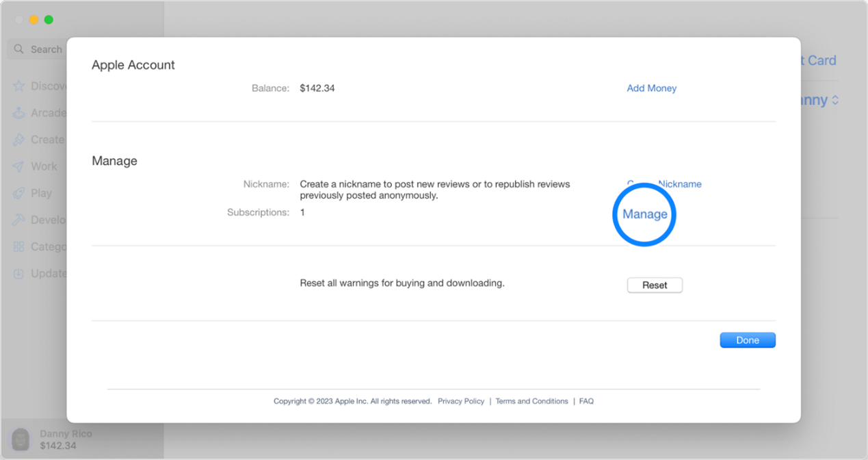Open the Work section in the sidebar
The image size is (868, 460).
[19, 166]
